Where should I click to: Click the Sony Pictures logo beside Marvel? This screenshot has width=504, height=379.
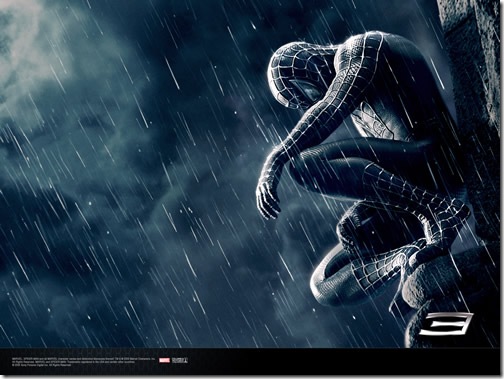180,360
